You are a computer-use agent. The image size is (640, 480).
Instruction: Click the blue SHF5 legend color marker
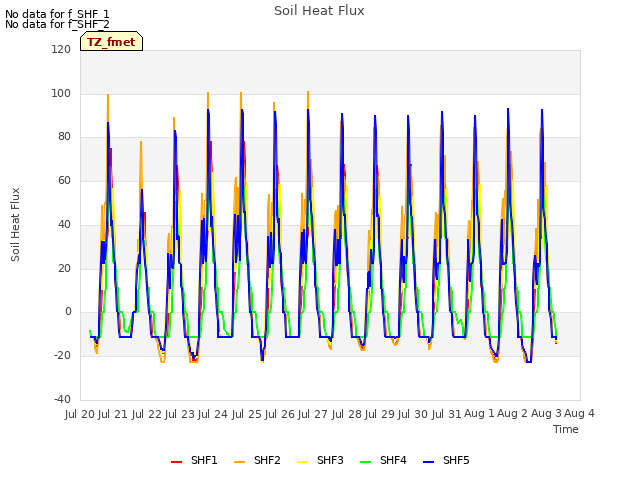point(429,462)
